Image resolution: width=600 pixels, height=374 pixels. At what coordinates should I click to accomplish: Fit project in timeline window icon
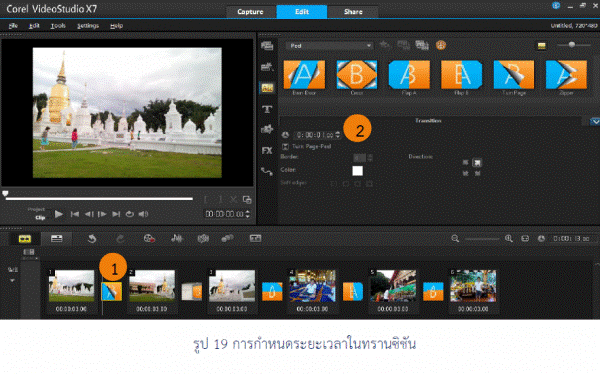[525, 238]
